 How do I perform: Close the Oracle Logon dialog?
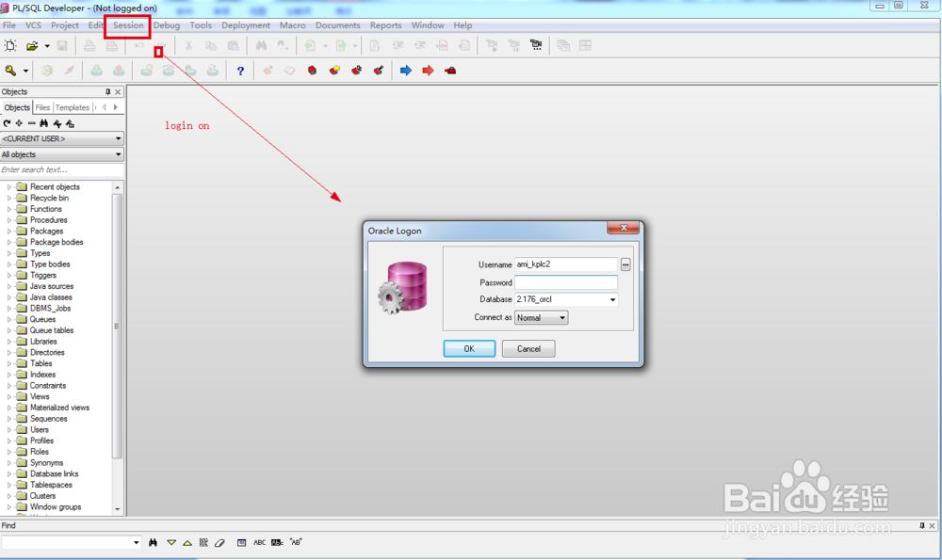pyautogui.click(x=623, y=228)
